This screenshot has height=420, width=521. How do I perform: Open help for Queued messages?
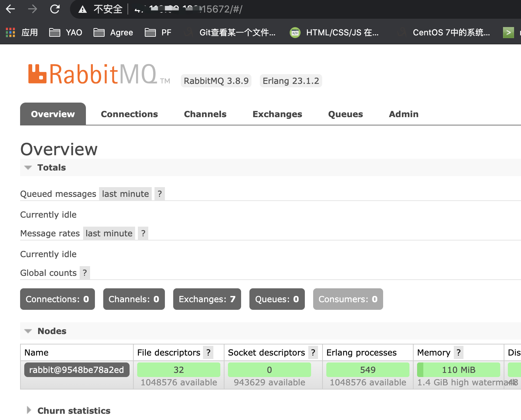pos(160,194)
